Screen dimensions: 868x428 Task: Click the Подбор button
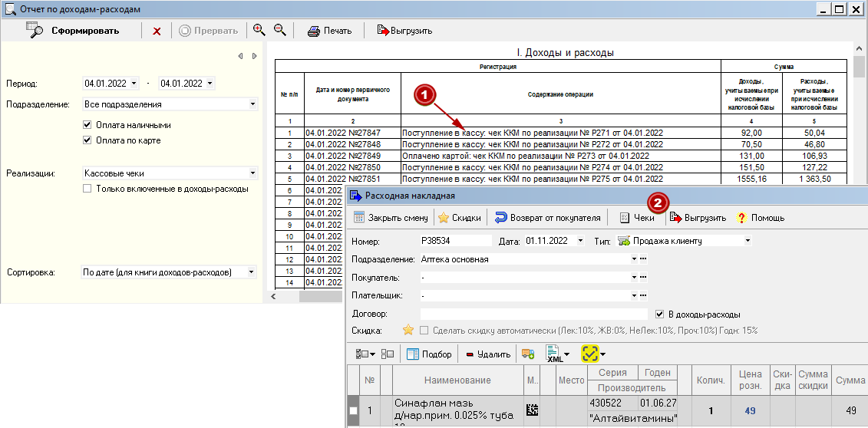tap(430, 354)
